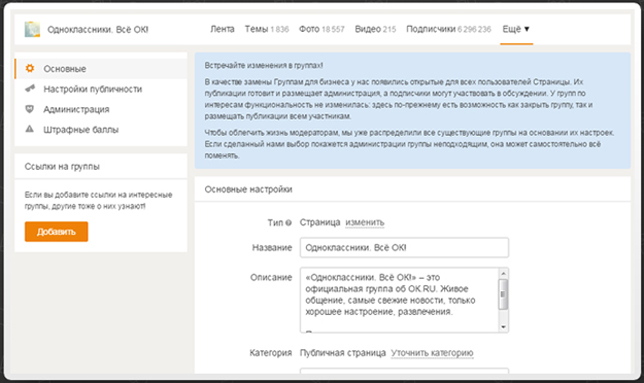This screenshot has height=383, width=644.
Task: Go to the Видео tab
Action: [x=375, y=29]
